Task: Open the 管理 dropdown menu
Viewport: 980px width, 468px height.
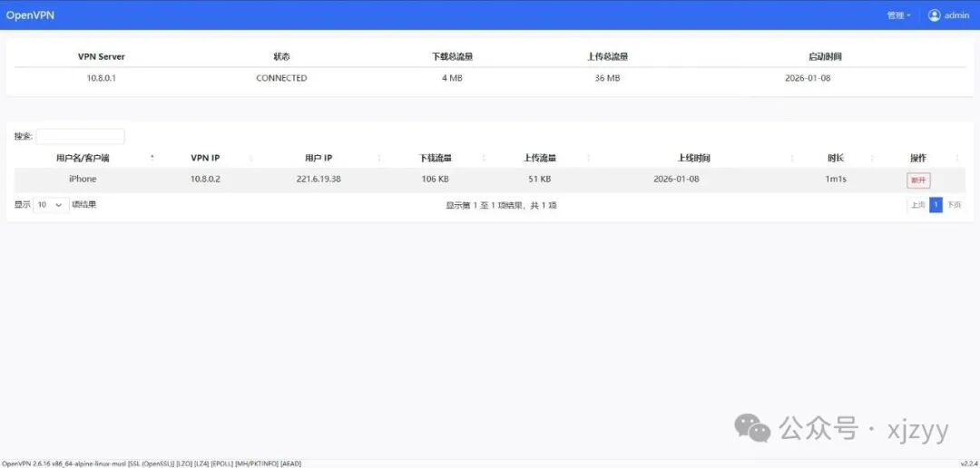Action: pyautogui.click(x=897, y=15)
